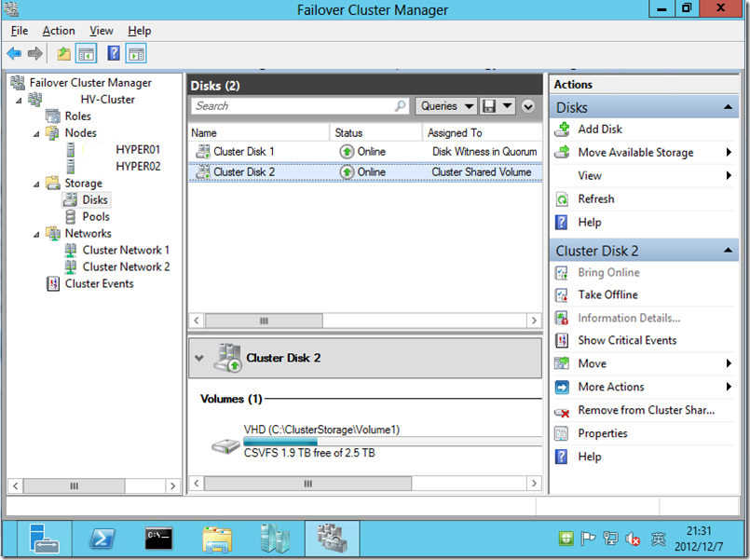Click the disk list horizontal scrollbar thumb

click(264, 321)
